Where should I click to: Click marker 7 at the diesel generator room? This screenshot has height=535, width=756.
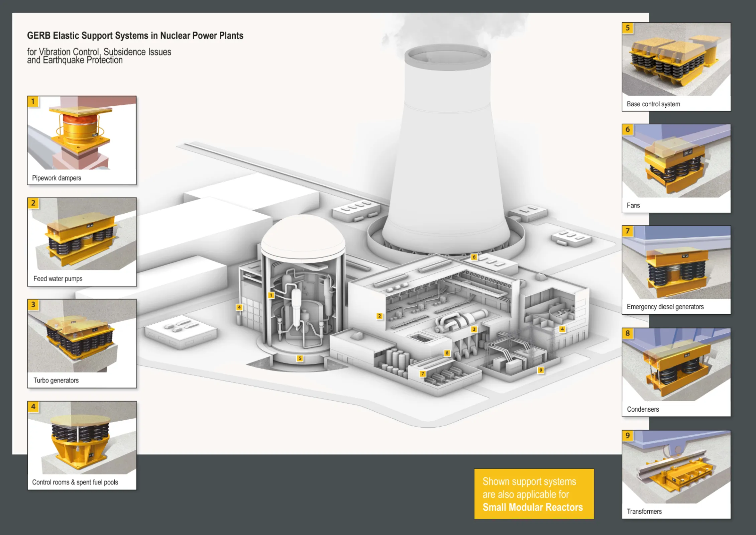pos(423,374)
